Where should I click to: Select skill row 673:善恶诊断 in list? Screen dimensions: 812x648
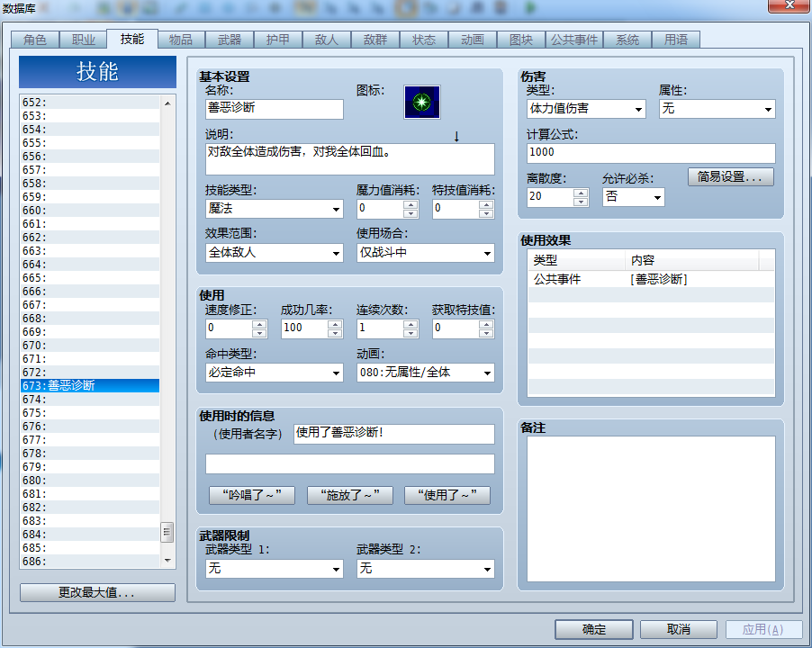(x=90, y=385)
